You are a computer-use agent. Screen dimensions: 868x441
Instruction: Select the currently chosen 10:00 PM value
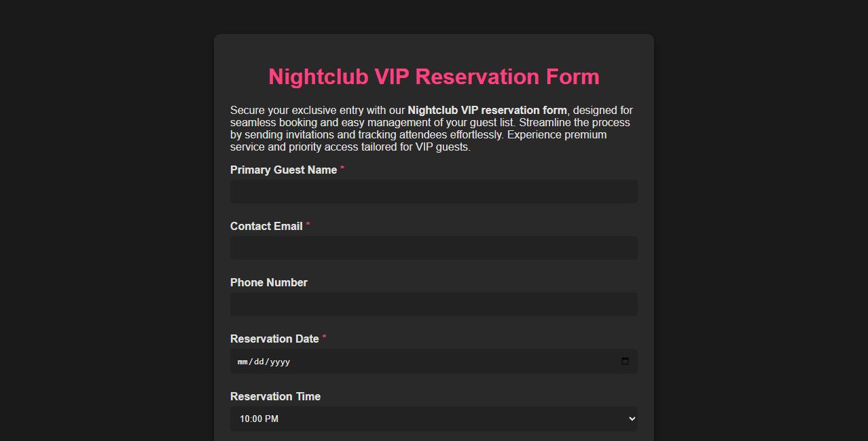point(258,419)
